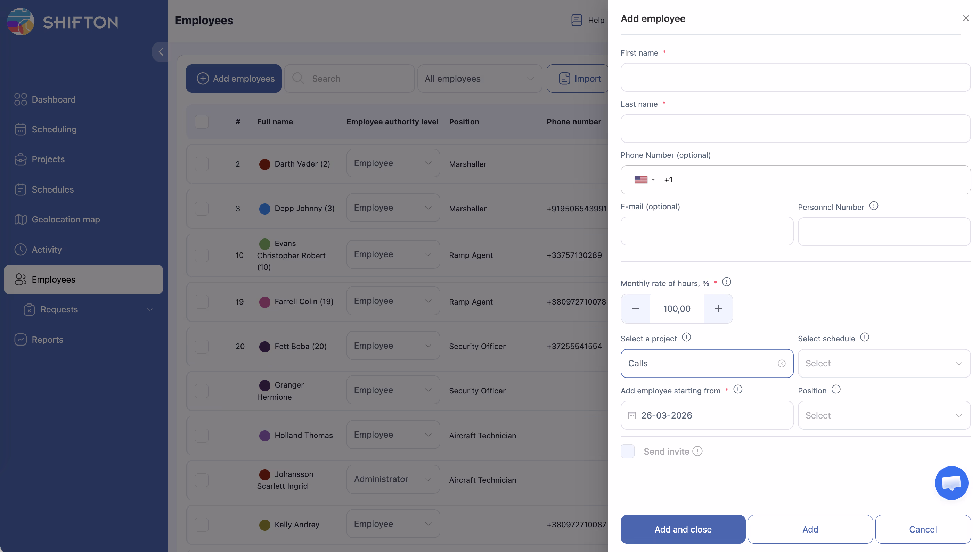Clear the Calls project selection
Viewport: 980px width, 552px height.
pos(782,363)
